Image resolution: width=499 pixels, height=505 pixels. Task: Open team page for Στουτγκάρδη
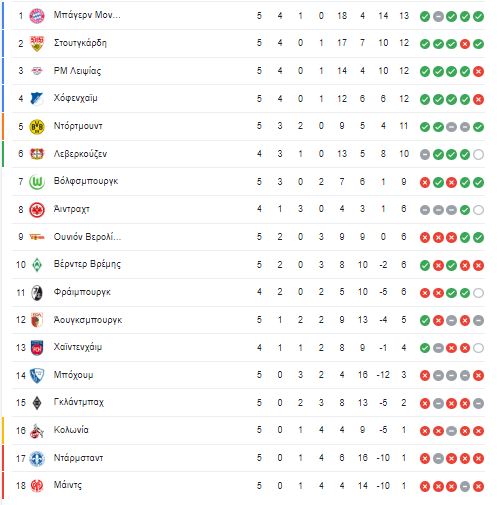80,43
